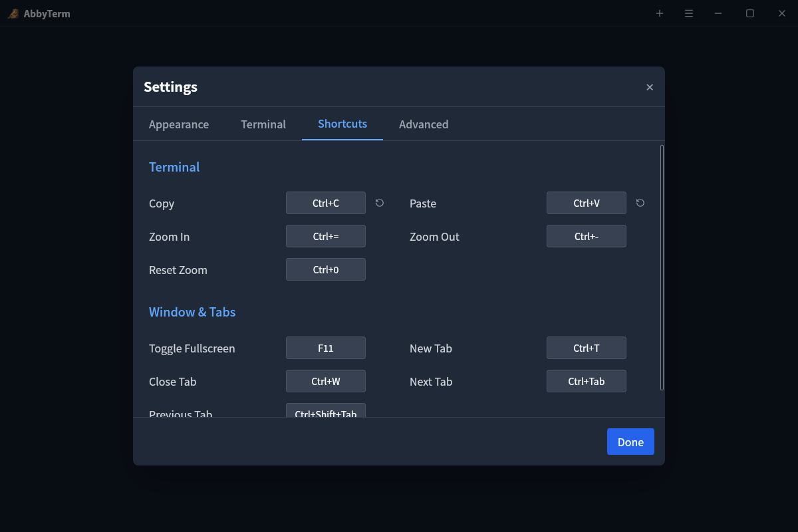The image size is (798, 532).
Task: Click Done to save settings
Action: coord(630,441)
